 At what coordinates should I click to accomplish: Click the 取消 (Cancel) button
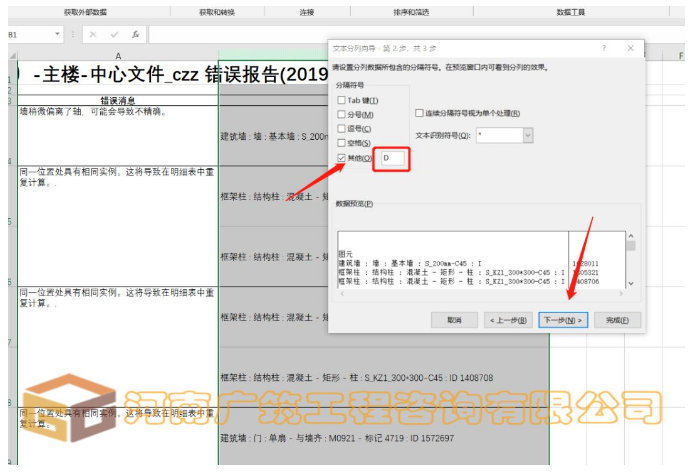coord(454,320)
